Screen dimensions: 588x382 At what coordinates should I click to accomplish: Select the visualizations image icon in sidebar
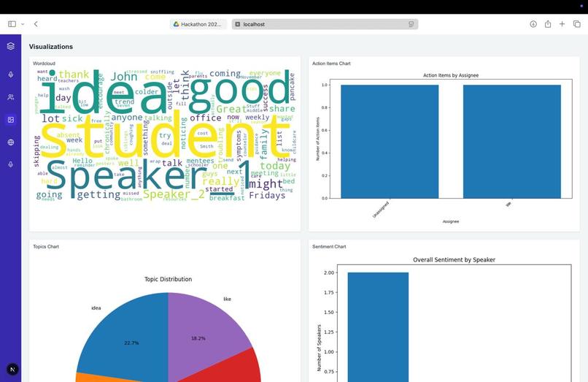tap(10, 120)
